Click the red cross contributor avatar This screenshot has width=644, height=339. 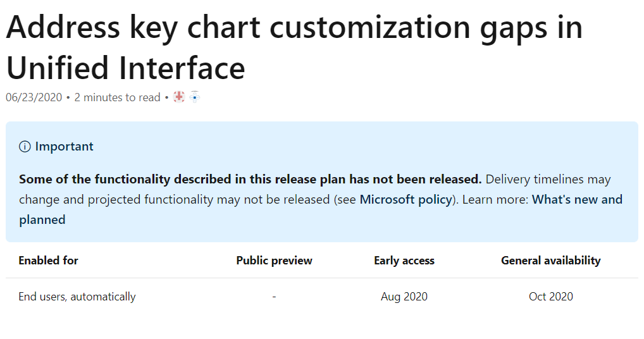[x=179, y=97]
